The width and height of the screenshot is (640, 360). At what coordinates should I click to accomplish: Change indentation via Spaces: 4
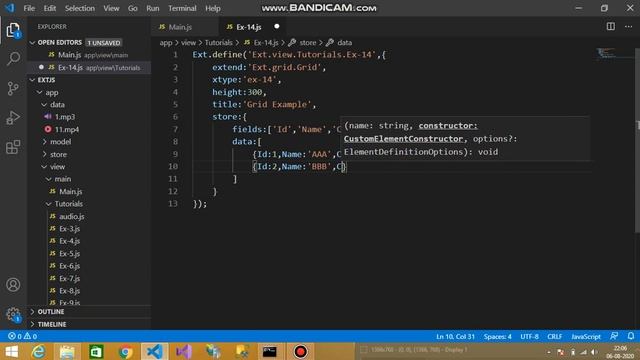(x=498, y=336)
